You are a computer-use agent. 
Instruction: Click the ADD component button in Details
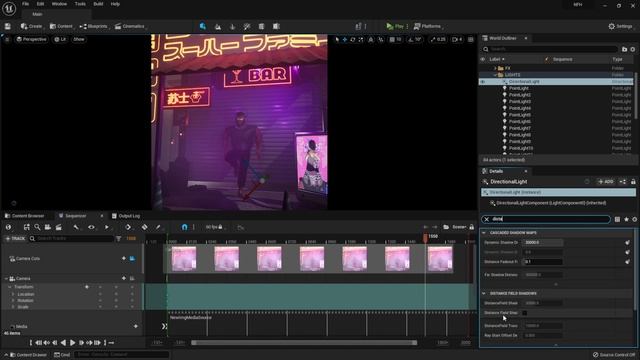click(606, 182)
